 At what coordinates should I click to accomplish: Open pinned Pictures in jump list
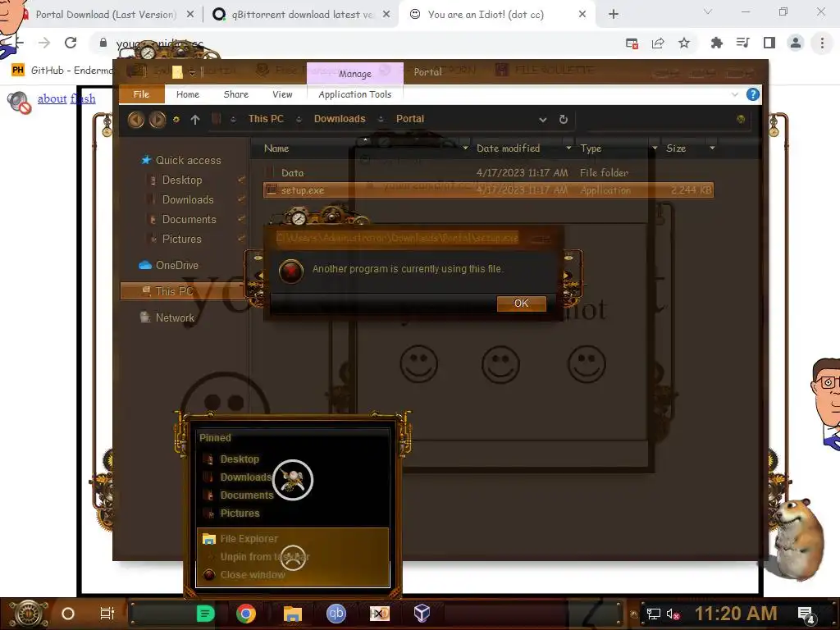[x=240, y=514]
